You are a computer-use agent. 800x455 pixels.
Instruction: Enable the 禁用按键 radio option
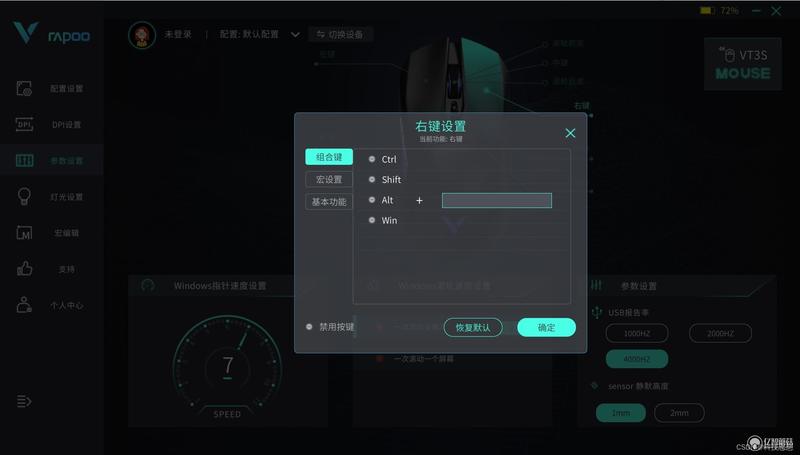coord(309,326)
